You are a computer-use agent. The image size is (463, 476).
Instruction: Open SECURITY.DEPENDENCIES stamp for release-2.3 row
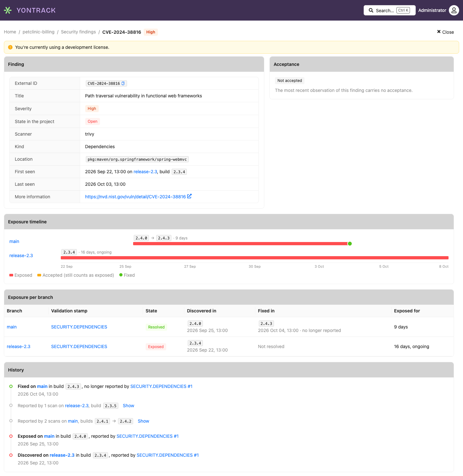tap(79, 346)
